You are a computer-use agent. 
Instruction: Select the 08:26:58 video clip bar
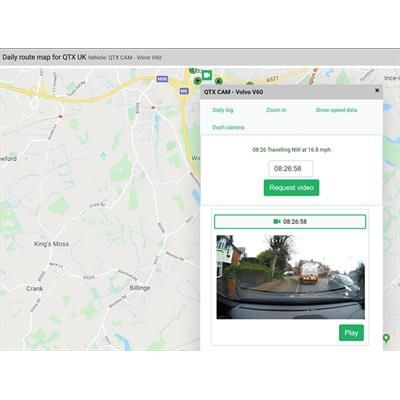(290, 222)
